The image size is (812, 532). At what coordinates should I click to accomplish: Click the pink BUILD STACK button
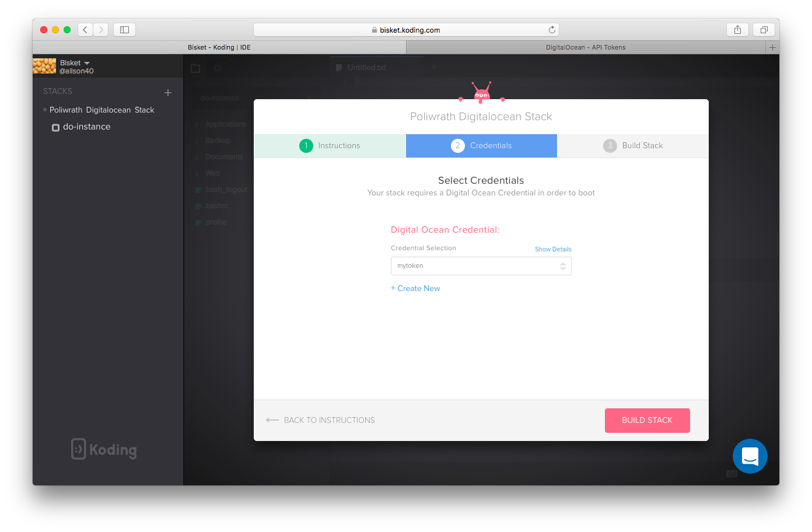(x=647, y=421)
